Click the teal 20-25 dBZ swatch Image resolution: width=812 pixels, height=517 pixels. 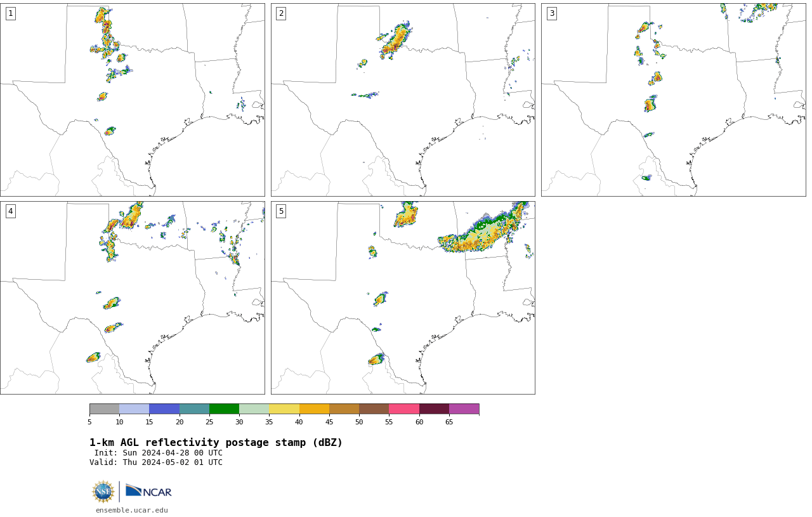[x=194, y=409]
